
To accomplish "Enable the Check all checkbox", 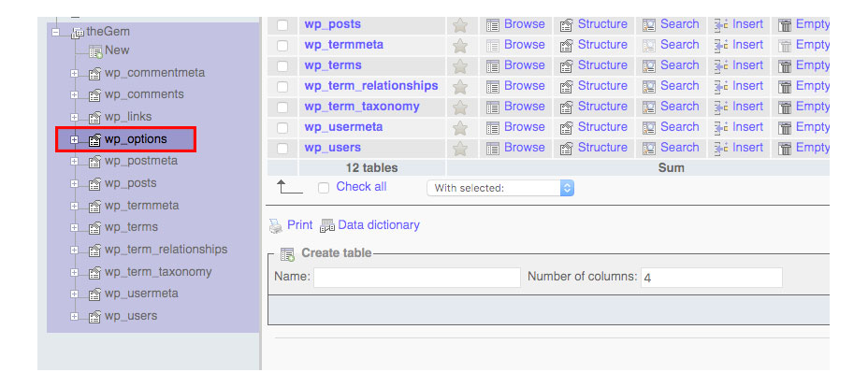I will coord(324,187).
